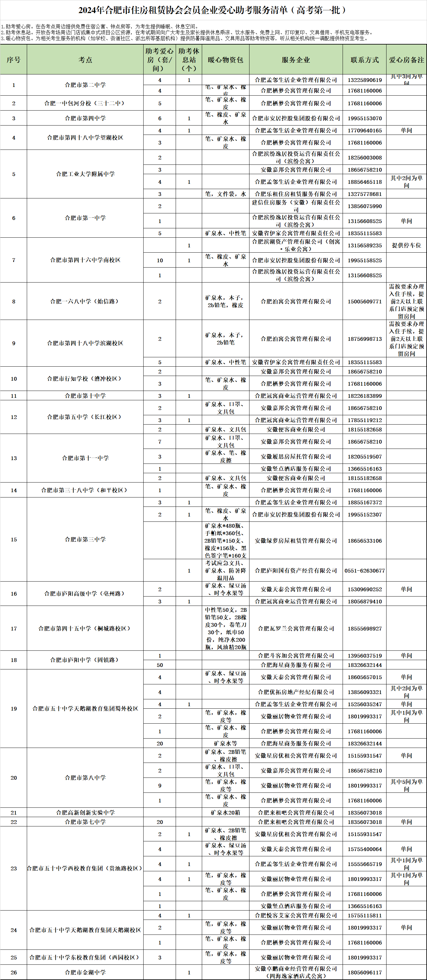Click phone number 15005609771
427x980 pixels.
pos(365,301)
